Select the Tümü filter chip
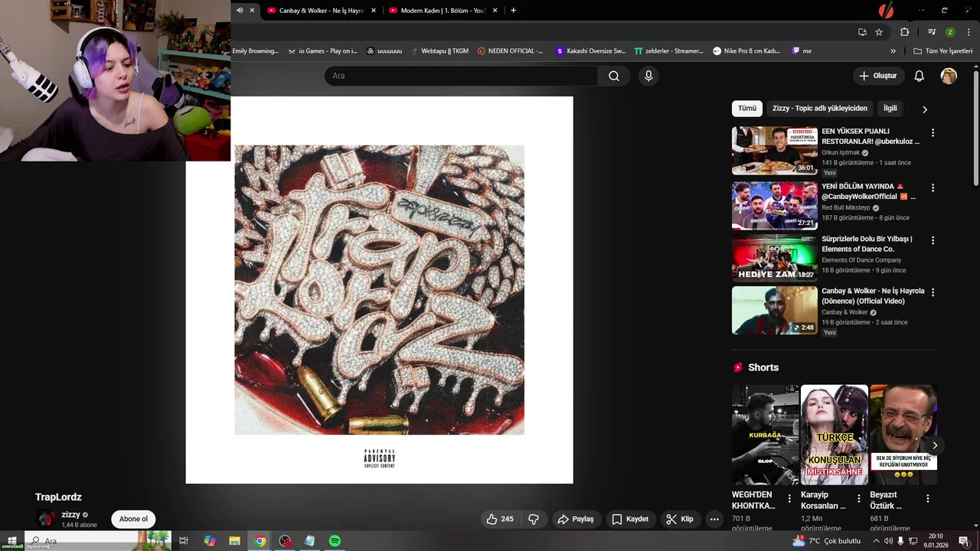Viewport: 980px width, 551px height. tap(746, 109)
